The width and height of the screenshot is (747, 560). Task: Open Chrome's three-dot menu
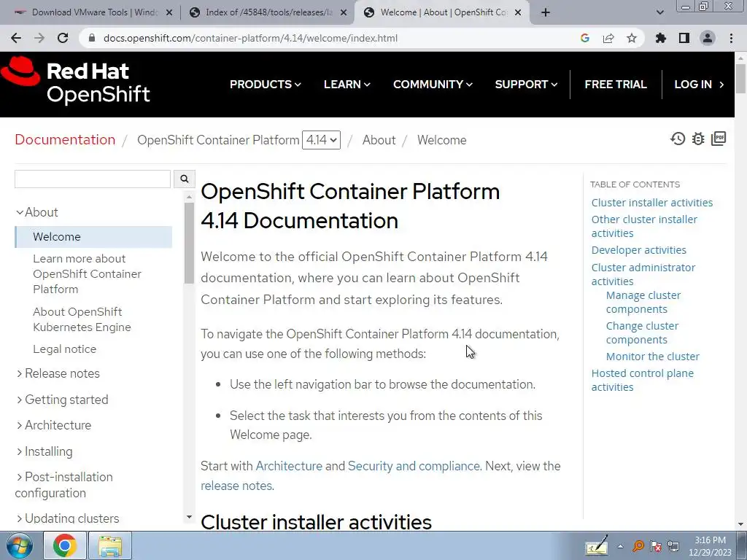point(731,38)
